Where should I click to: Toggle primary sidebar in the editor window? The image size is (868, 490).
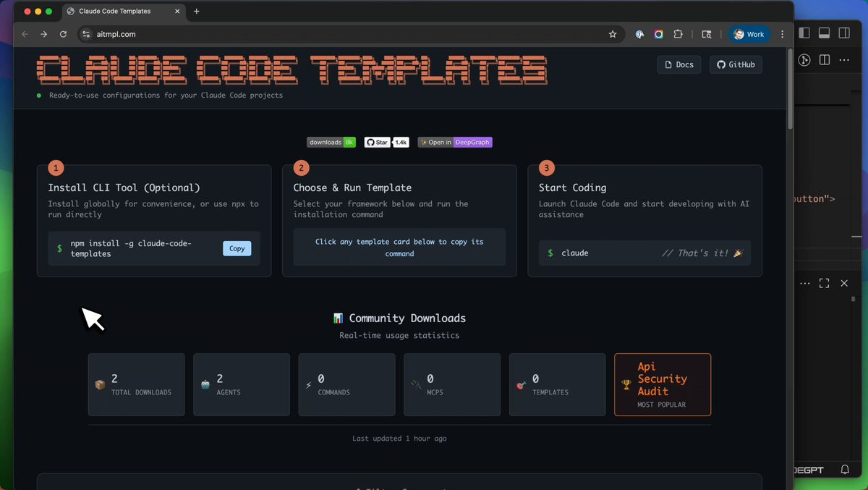(x=804, y=33)
